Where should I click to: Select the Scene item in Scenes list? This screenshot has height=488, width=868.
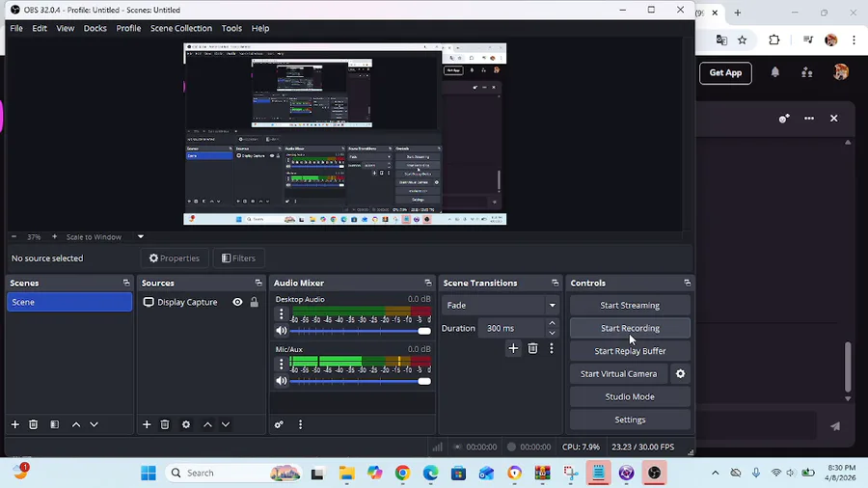[69, 302]
